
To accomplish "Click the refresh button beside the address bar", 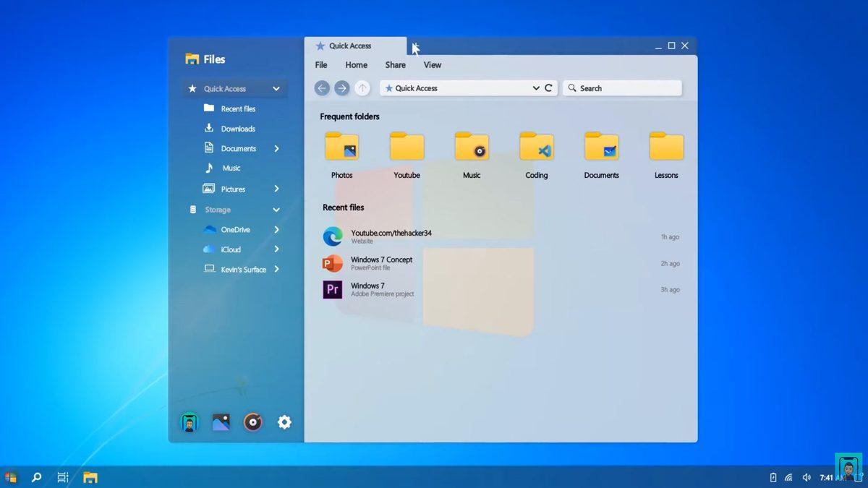I will click(549, 87).
